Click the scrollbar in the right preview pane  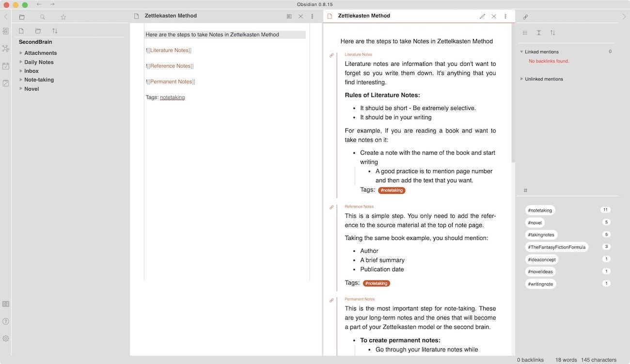tap(513, 92)
